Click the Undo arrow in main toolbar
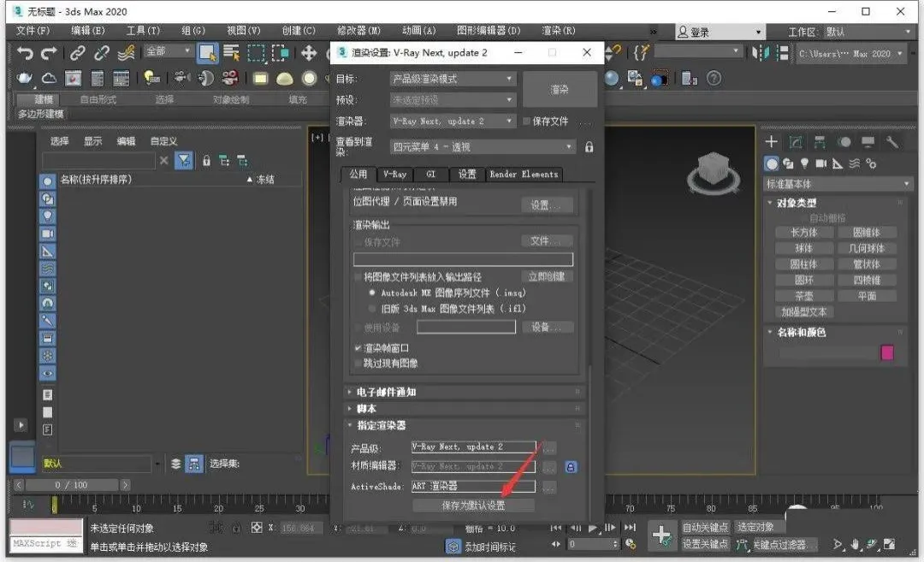924x562 pixels. 26,53
